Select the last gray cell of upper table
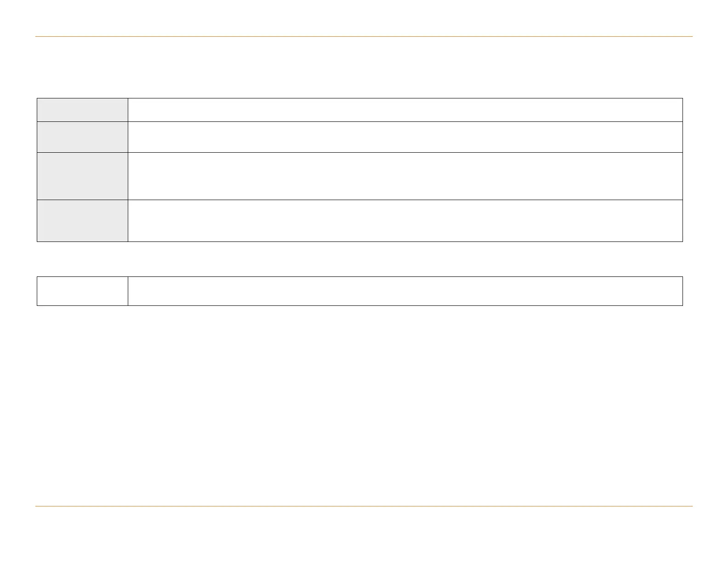 click(x=82, y=221)
